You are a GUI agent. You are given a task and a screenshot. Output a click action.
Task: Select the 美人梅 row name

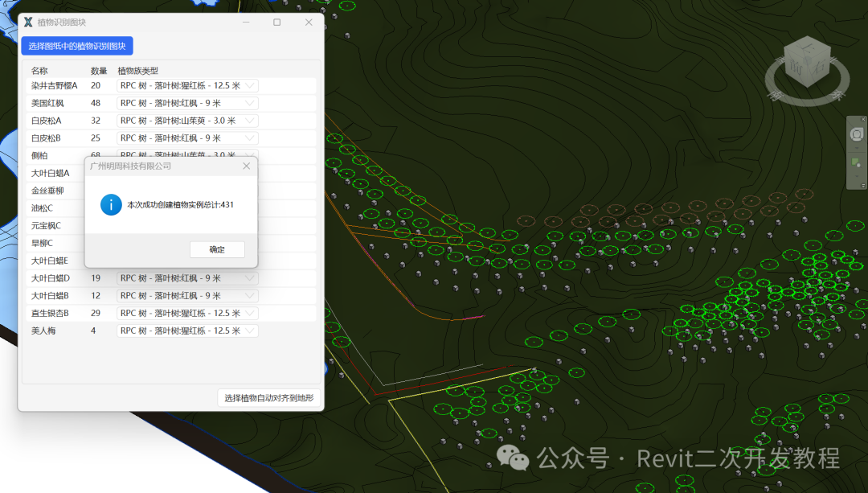tap(43, 331)
